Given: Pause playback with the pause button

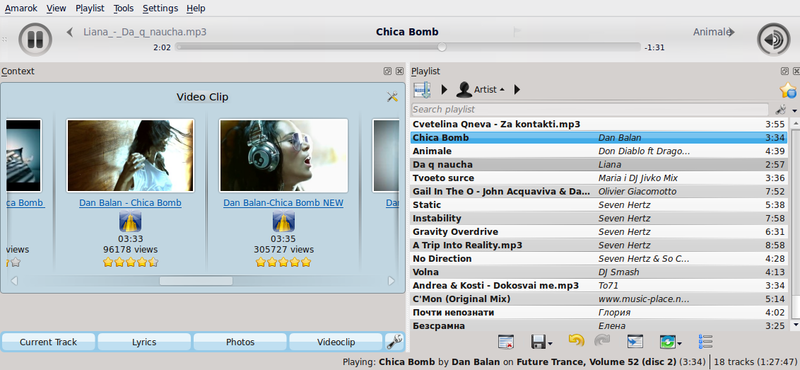Looking at the screenshot, I should click(35, 39).
